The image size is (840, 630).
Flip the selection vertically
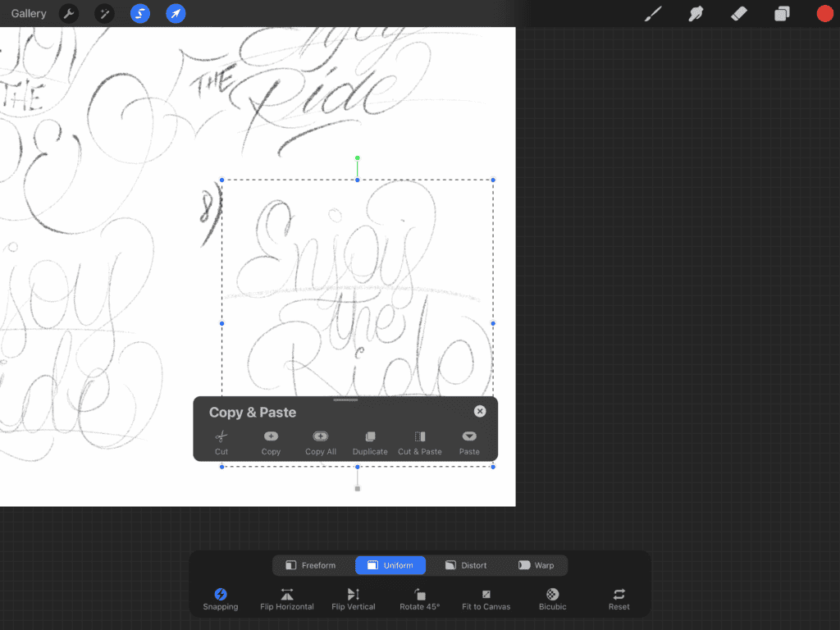point(353,596)
